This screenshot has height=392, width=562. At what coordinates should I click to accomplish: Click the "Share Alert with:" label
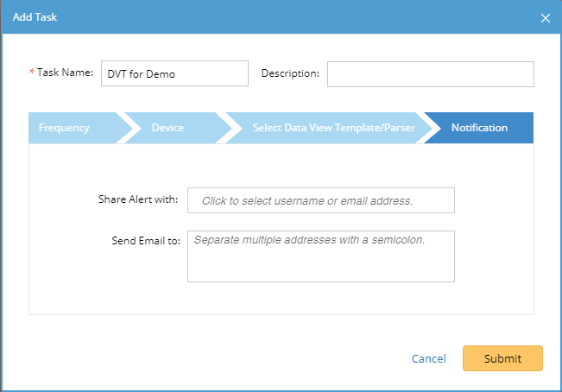tap(138, 199)
